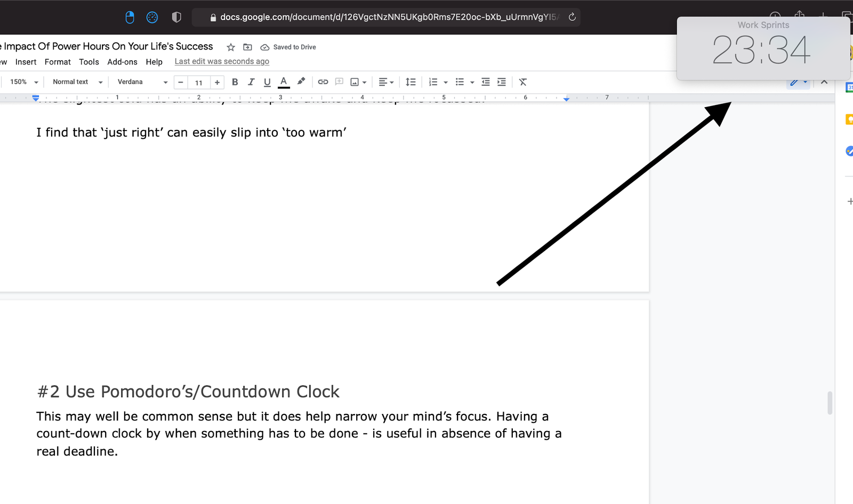Screen dimensions: 853x504
Task: Open the Verdana font dropdown
Action: [x=142, y=82]
